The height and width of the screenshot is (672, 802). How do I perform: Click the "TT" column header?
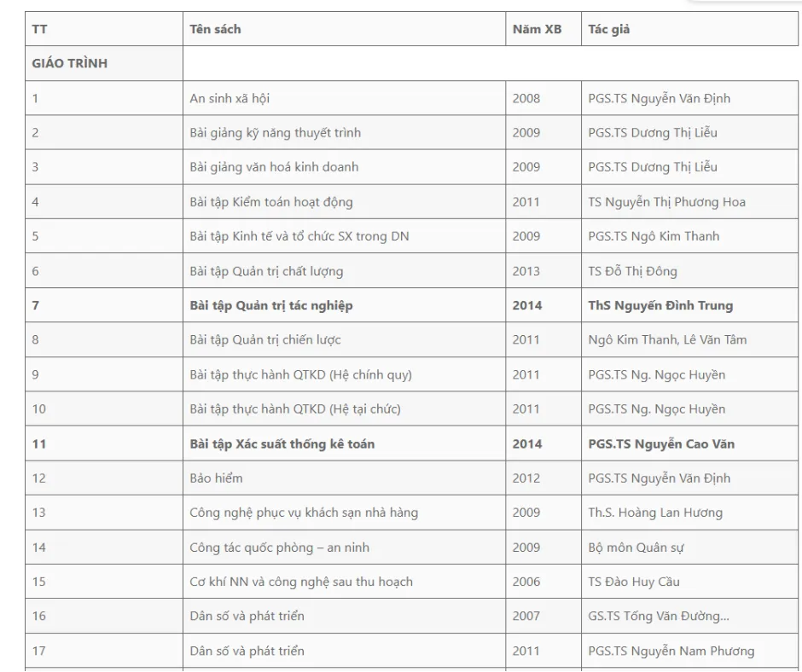39,29
